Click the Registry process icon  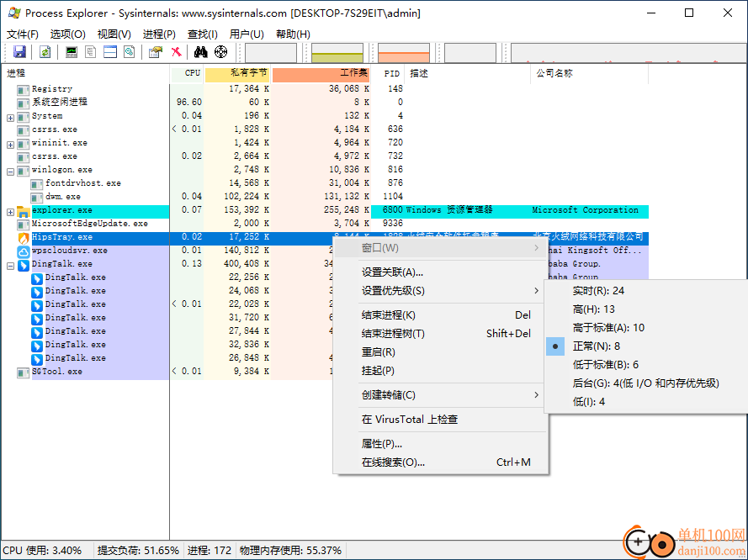coord(24,90)
